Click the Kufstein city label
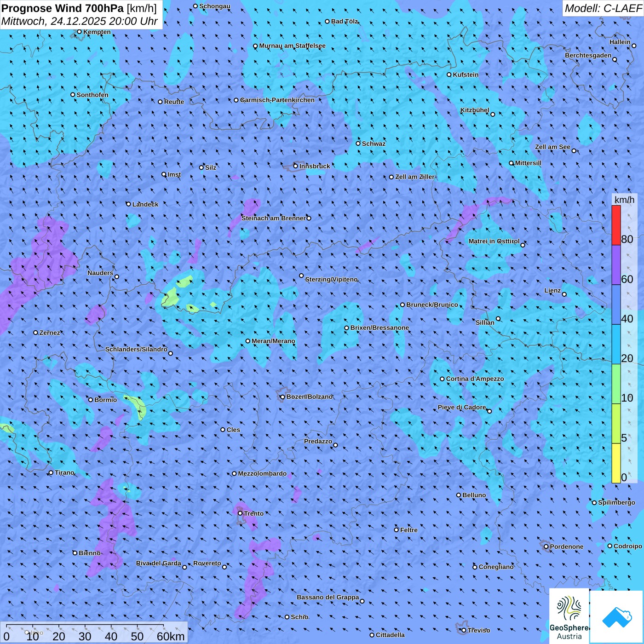The image size is (644, 644). (466, 75)
